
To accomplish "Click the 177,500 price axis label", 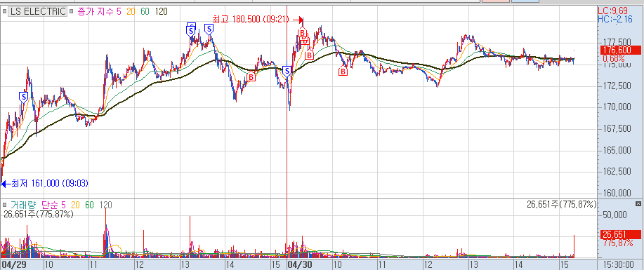I will pyautogui.click(x=616, y=42).
